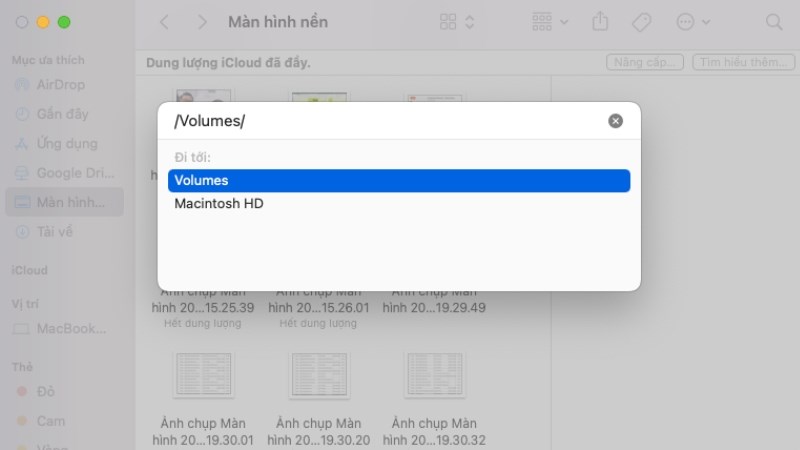Image resolution: width=800 pixels, height=450 pixels.
Task: Click the Tags toolbar icon
Action: [641, 22]
